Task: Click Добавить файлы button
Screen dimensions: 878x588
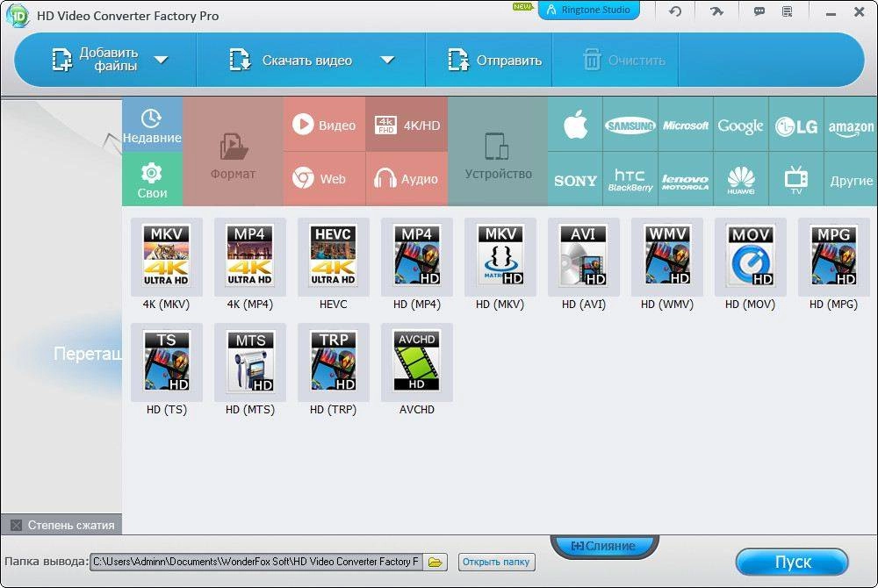Action: [x=95, y=60]
